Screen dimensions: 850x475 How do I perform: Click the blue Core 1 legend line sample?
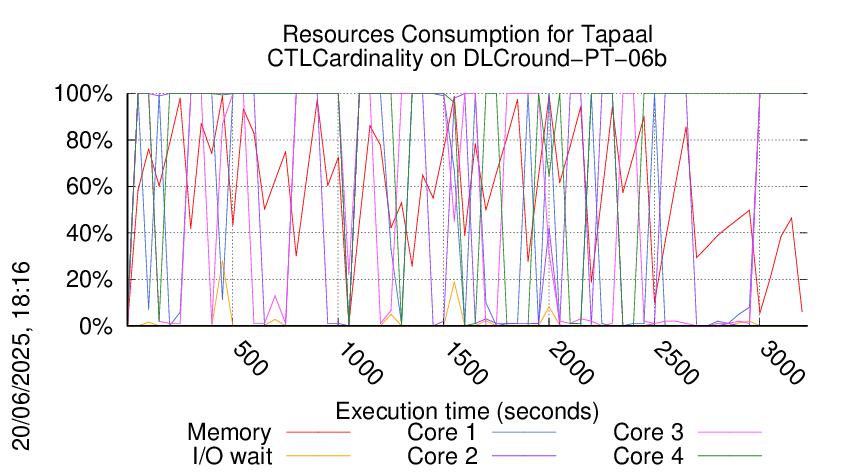click(x=524, y=433)
